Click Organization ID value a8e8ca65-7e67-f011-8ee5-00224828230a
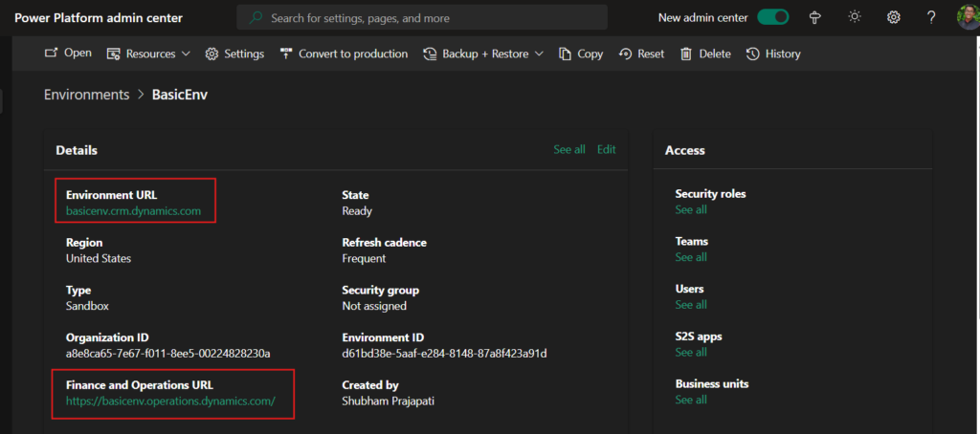 [168, 354]
